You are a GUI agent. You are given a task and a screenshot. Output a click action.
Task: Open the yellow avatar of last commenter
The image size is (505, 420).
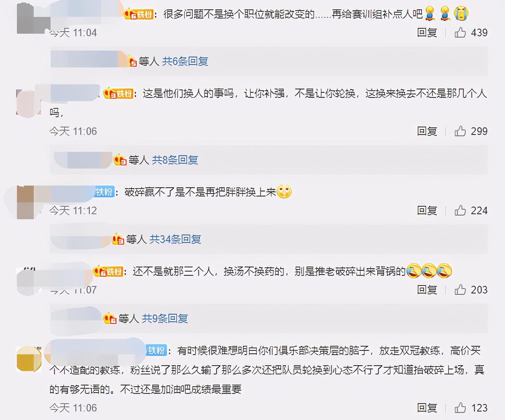(x=29, y=359)
